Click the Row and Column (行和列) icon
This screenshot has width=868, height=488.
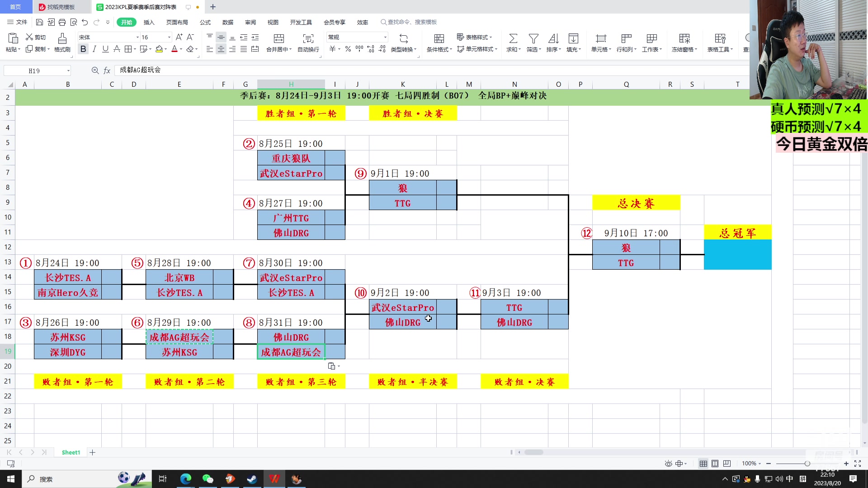click(x=626, y=38)
